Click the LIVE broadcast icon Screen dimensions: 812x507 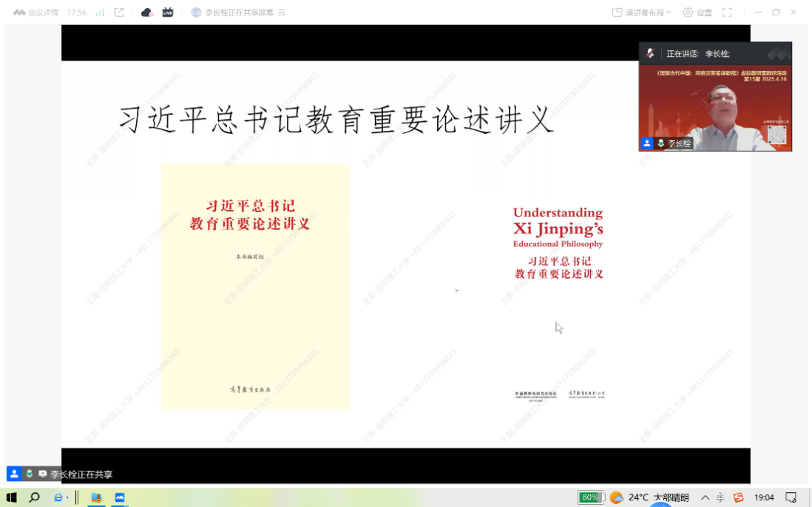coord(168,13)
